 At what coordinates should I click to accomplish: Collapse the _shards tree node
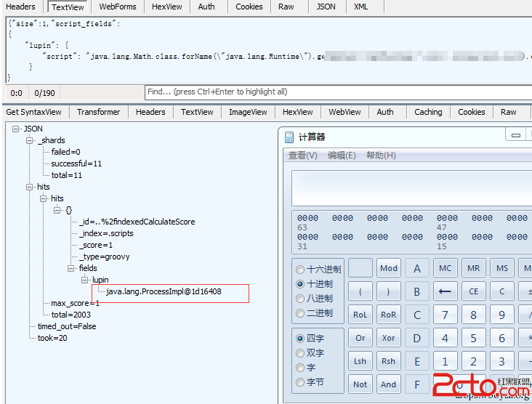pyautogui.click(x=30, y=140)
